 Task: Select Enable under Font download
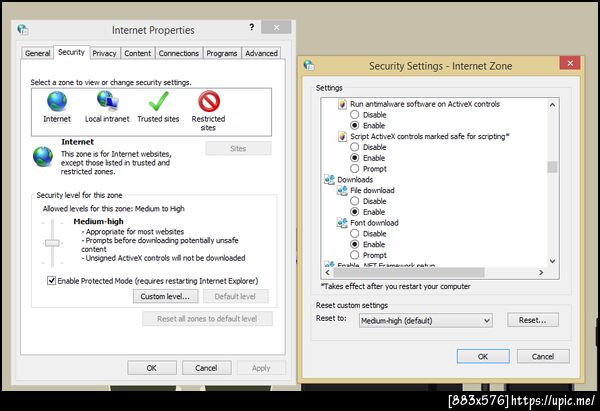pos(355,244)
